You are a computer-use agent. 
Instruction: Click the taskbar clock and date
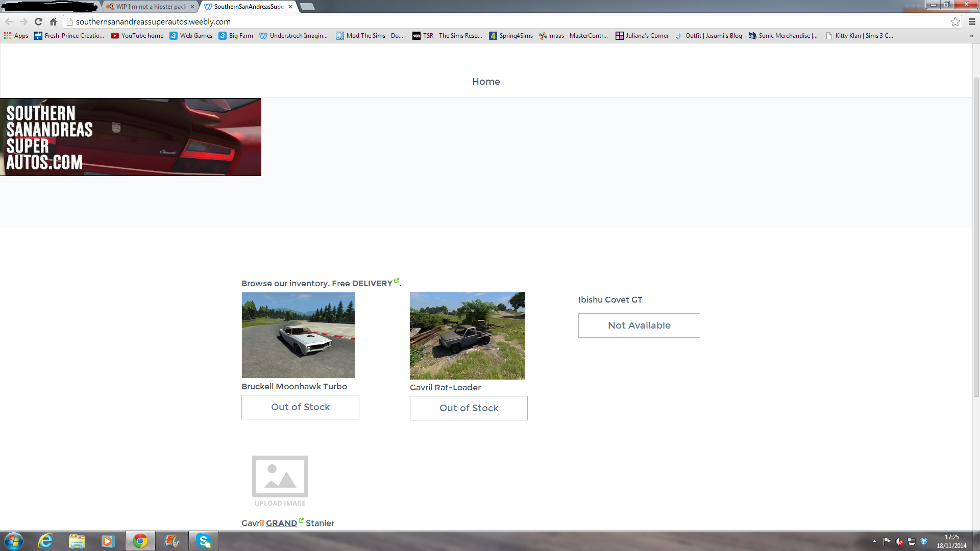point(951,541)
